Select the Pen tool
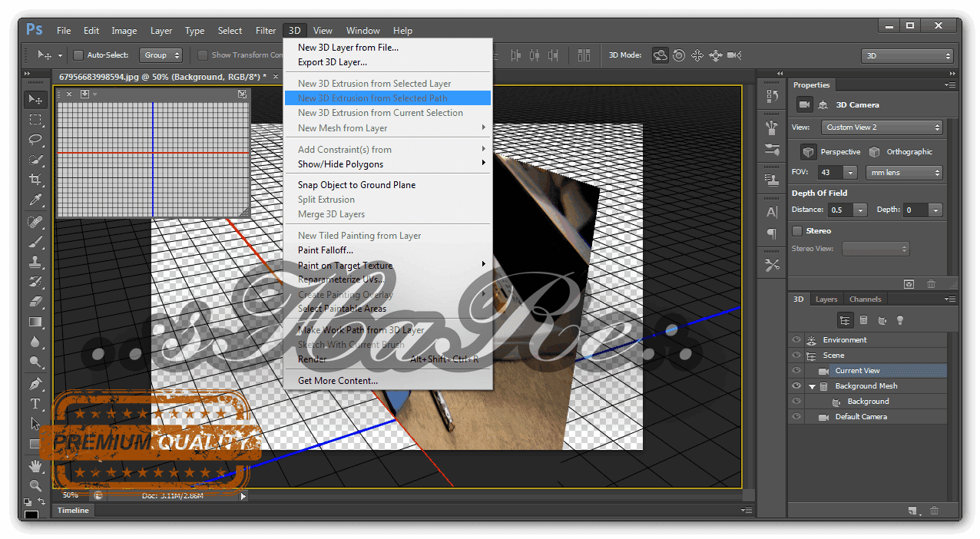The width and height of the screenshot is (980, 539). 35,383
